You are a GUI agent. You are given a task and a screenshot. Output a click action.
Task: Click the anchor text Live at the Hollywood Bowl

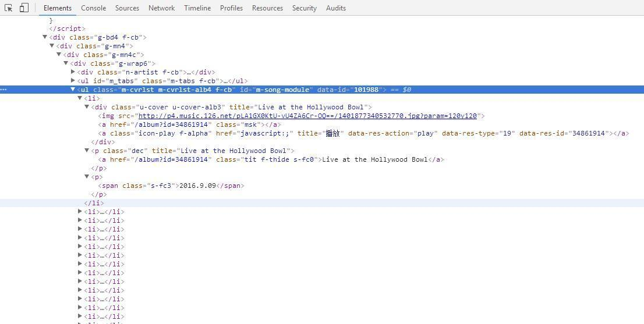click(375, 159)
